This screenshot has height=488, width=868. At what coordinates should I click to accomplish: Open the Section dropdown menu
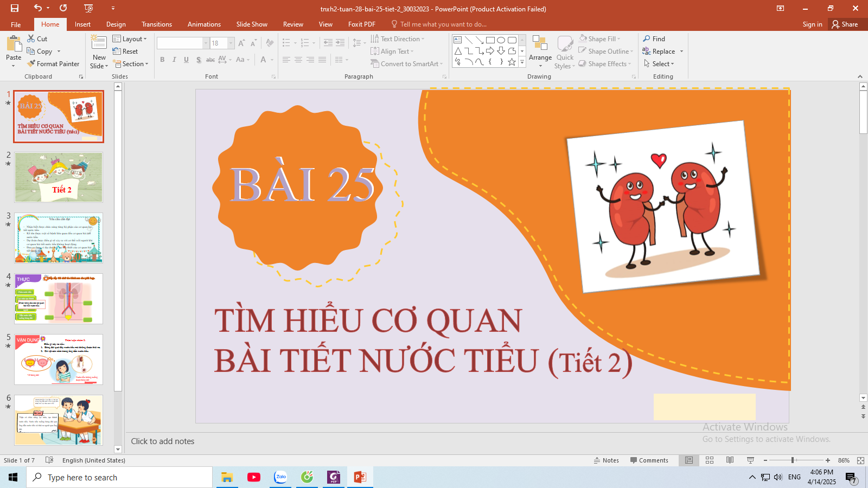click(x=131, y=64)
